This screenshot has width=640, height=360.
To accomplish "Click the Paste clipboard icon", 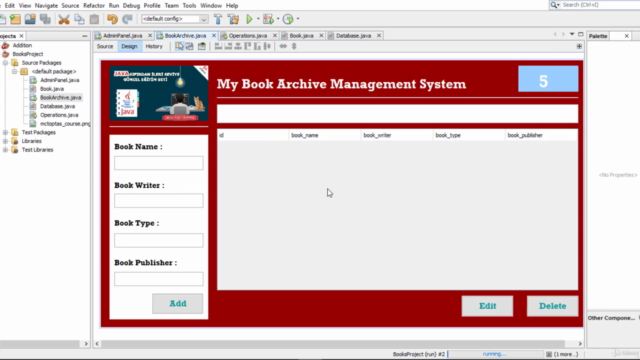I will [x=94, y=19].
